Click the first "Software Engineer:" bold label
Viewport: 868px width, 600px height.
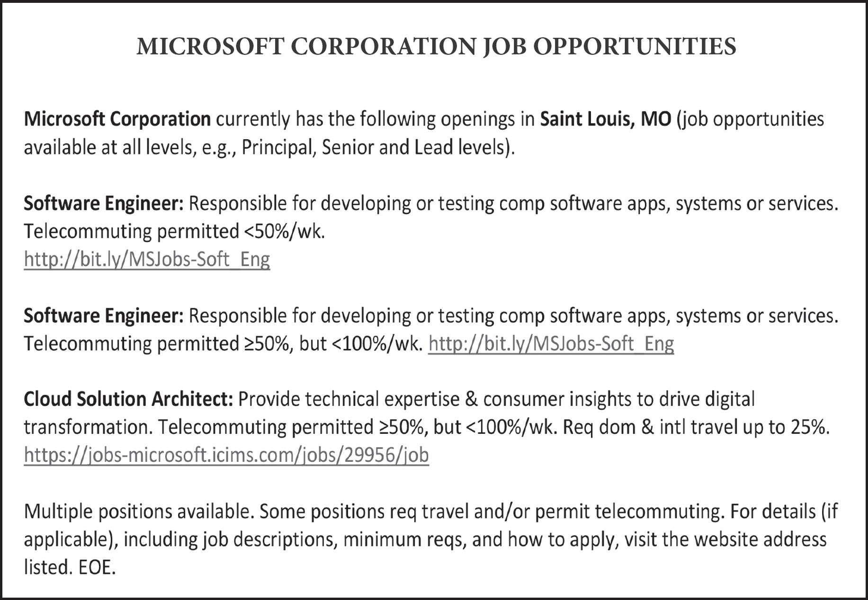(x=104, y=204)
